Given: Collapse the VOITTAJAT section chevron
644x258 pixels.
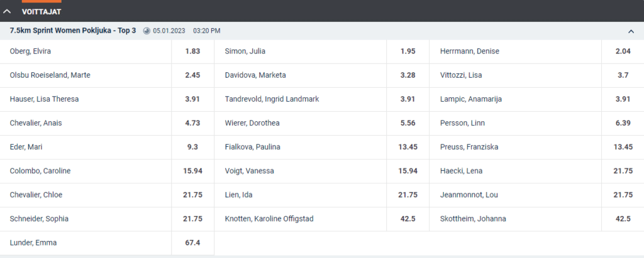Looking at the screenshot, I should pos(7,11).
